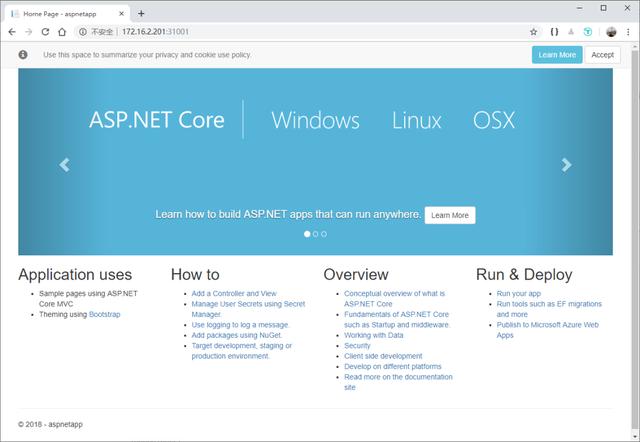Go to next carousel slide
Viewport: 640px width, 442px height.
click(566, 165)
